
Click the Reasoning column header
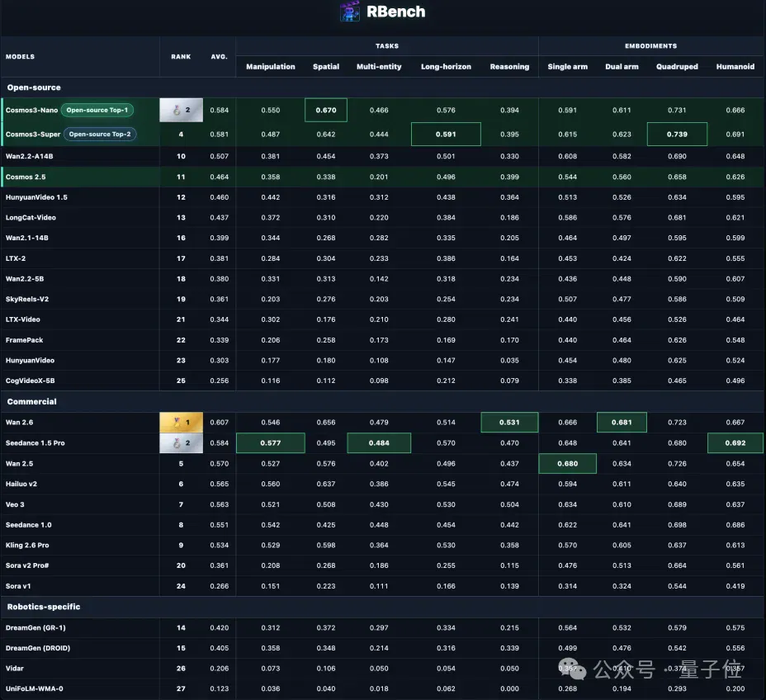tap(509, 66)
